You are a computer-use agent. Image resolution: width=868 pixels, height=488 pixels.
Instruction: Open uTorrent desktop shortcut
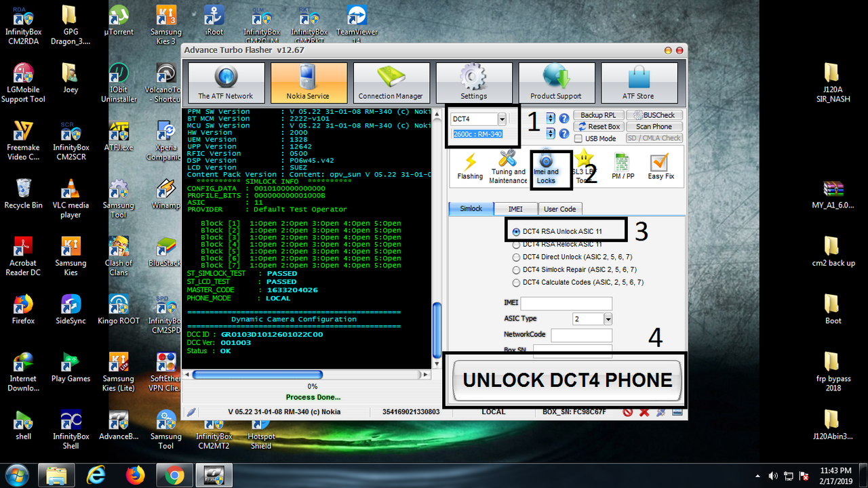119,20
